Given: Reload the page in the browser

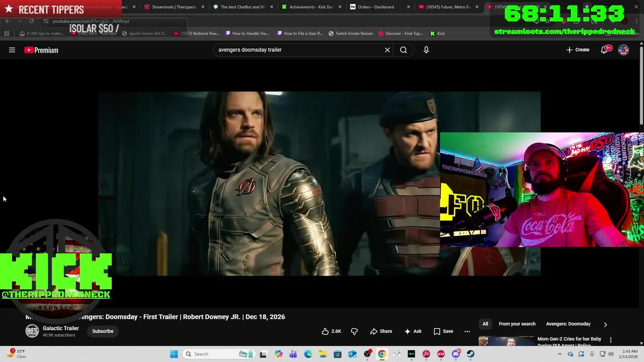Looking at the screenshot, I should 31,21.
